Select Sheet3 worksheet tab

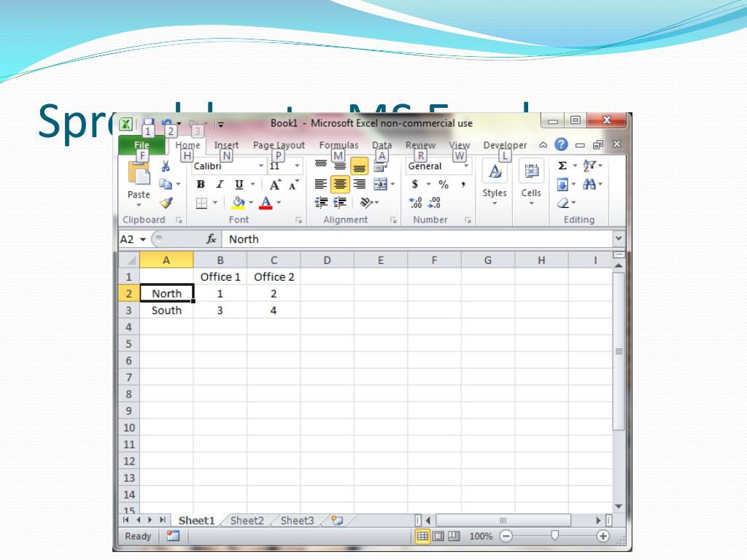tap(297, 521)
